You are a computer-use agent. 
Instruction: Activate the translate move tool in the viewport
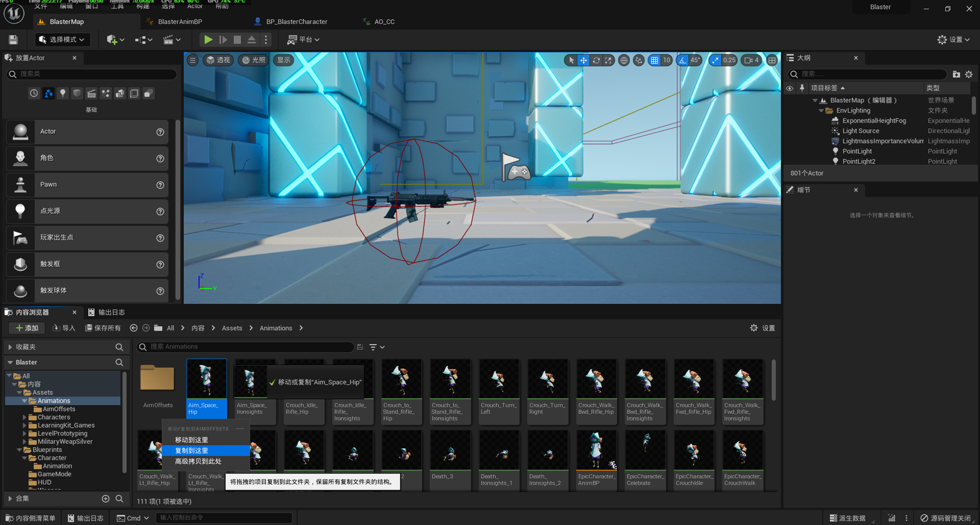(584, 60)
